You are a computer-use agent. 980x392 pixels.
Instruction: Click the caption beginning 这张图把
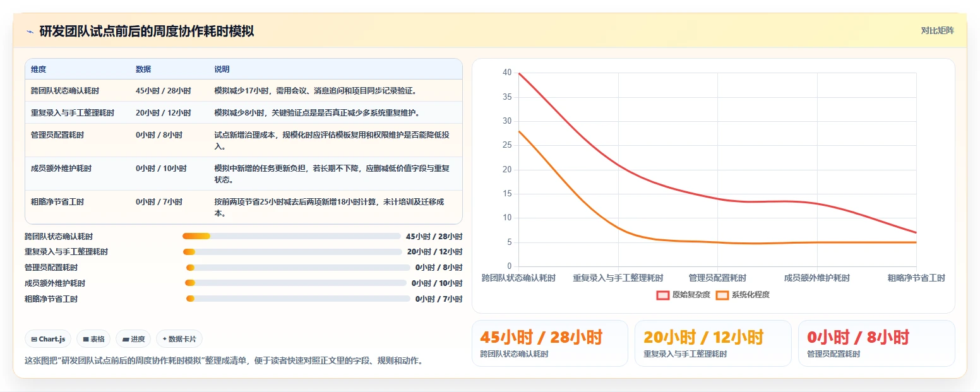tap(224, 361)
